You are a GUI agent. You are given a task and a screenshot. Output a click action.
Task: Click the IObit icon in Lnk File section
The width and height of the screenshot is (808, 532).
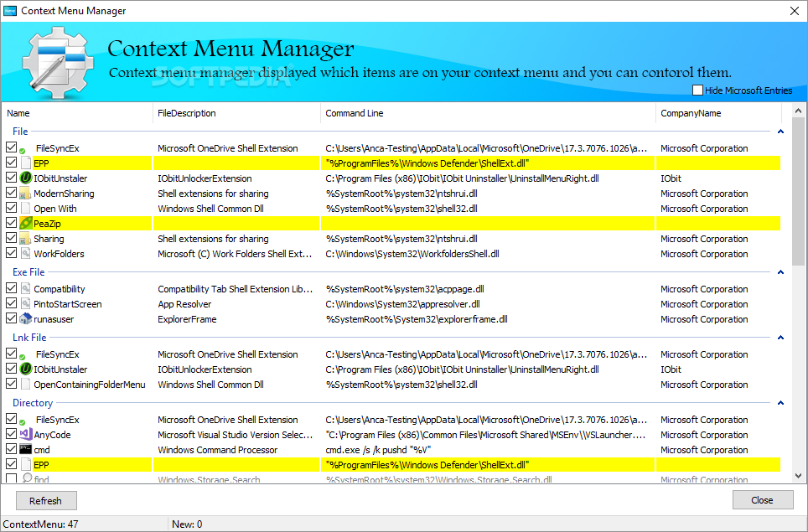click(26, 369)
